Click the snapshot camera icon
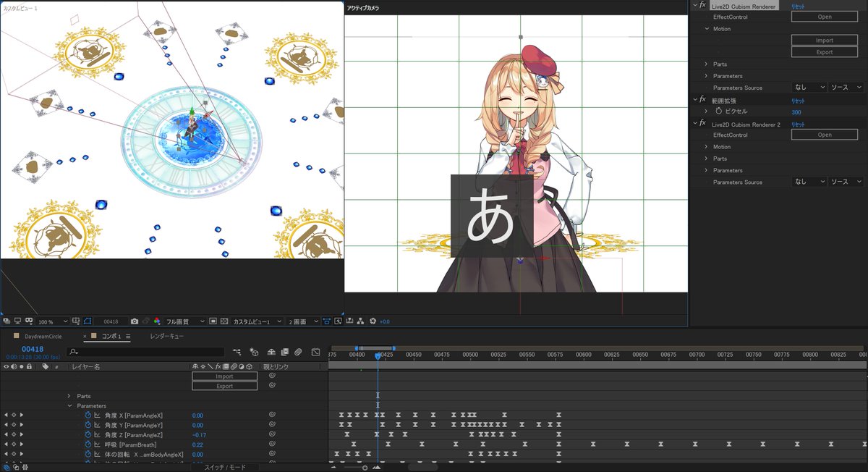 (135, 321)
